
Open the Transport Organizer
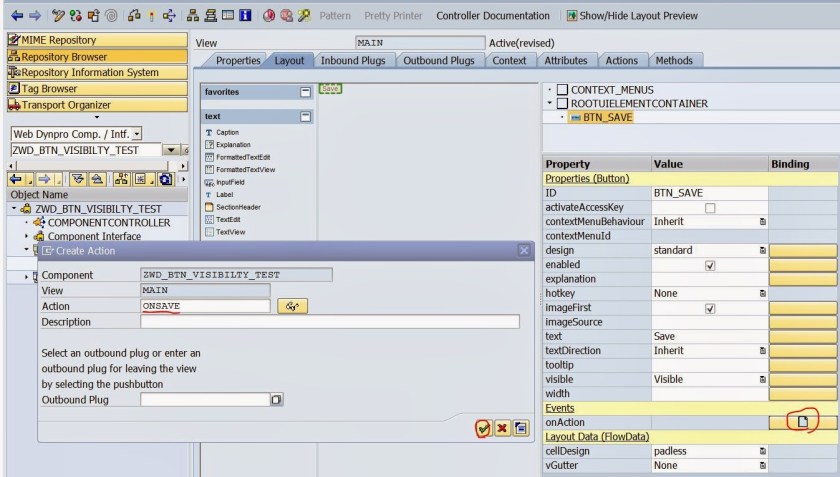(98, 105)
